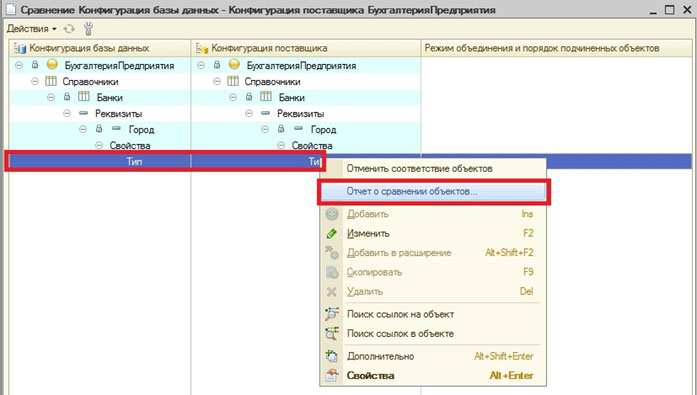Click the Конфигурация базы данных header icon
The height and width of the screenshot is (395, 697).
point(20,48)
